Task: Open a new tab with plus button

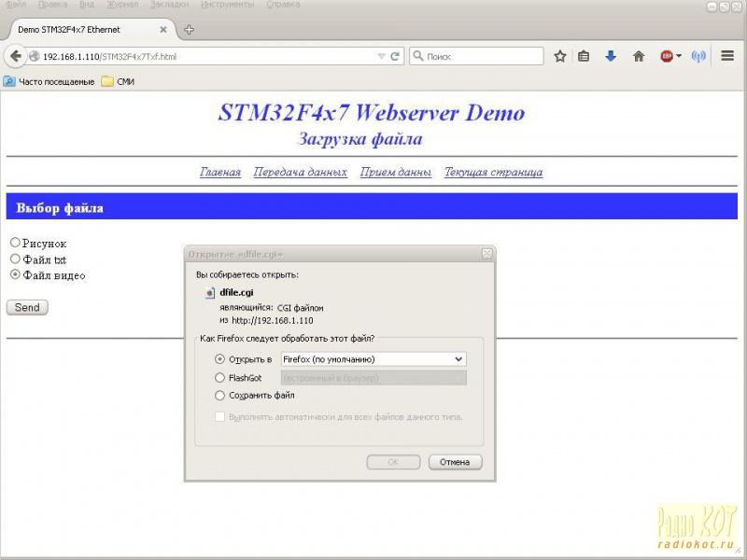Action: tap(189, 29)
